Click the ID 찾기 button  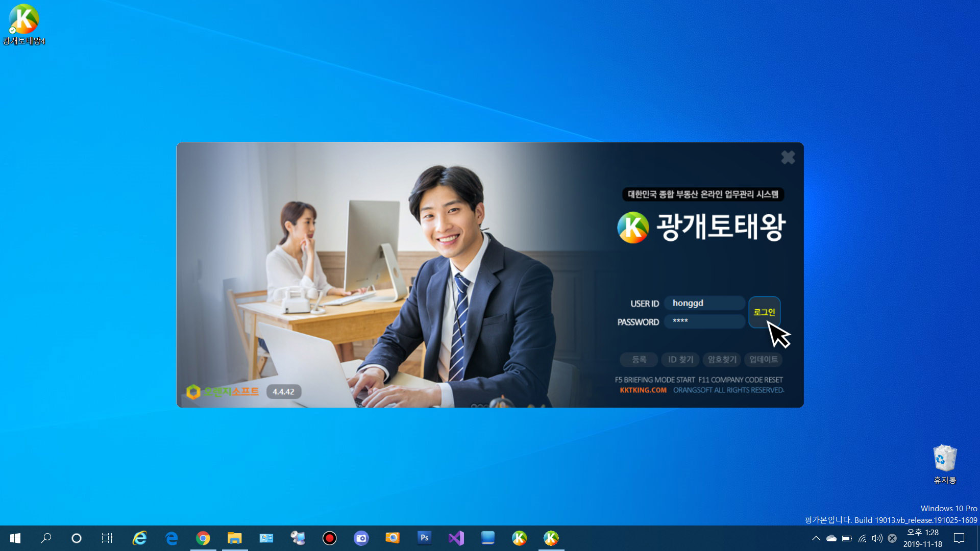[680, 360]
